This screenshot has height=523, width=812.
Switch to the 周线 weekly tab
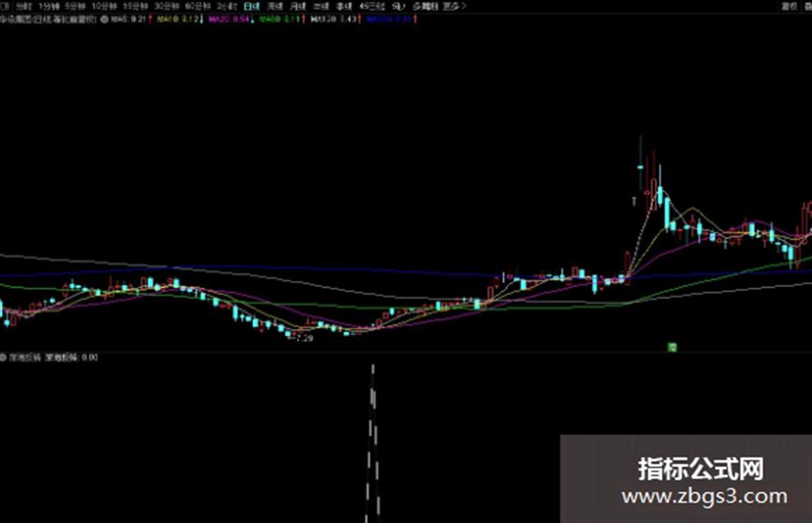pos(275,6)
